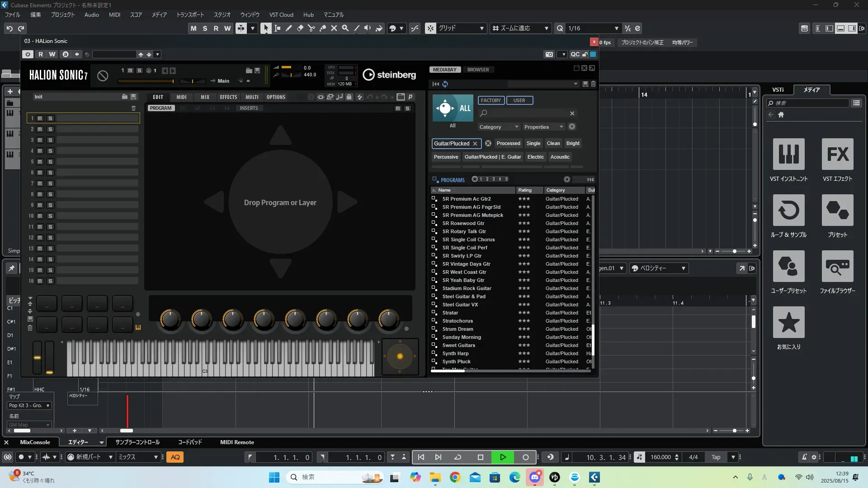Select the Erase tool in toolbar
Image resolution: width=868 pixels, height=488 pixels.
tap(300, 28)
